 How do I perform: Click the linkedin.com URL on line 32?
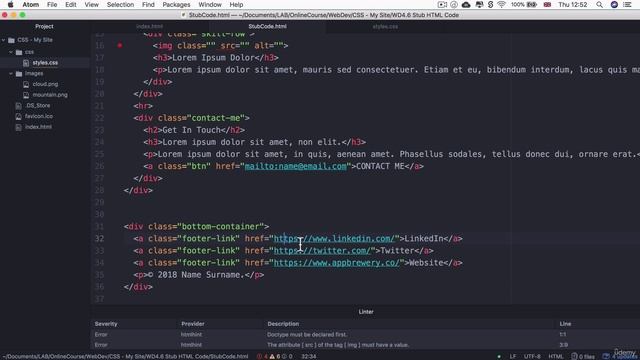[x=334, y=238]
